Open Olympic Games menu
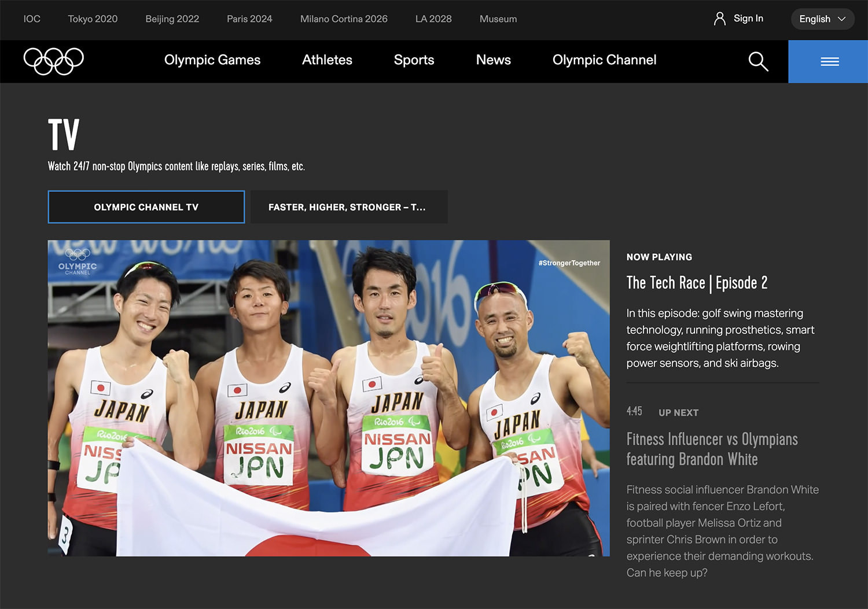 coord(212,60)
